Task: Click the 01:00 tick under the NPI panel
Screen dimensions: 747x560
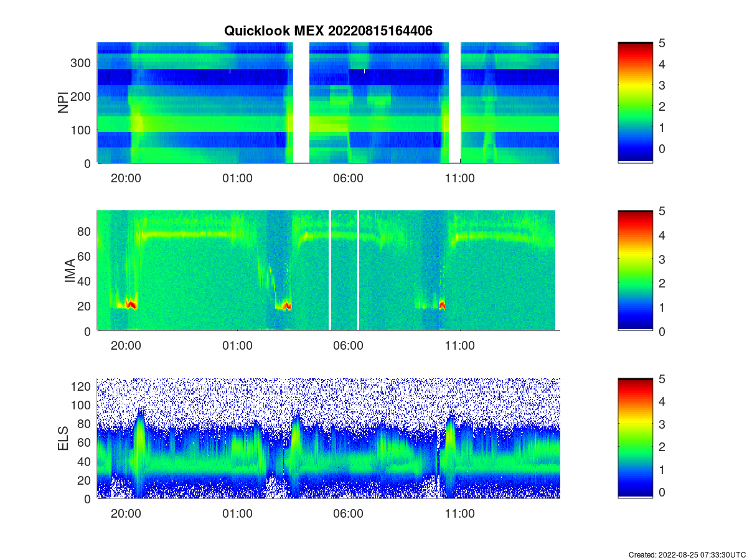Action: 237,178
